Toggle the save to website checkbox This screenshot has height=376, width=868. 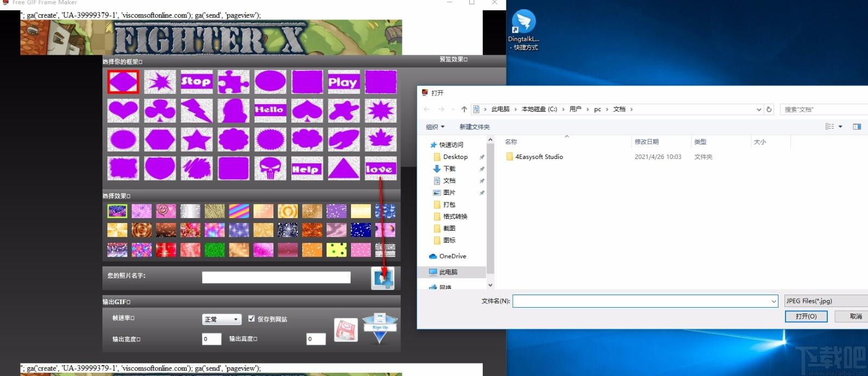pyautogui.click(x=251, y=319)
